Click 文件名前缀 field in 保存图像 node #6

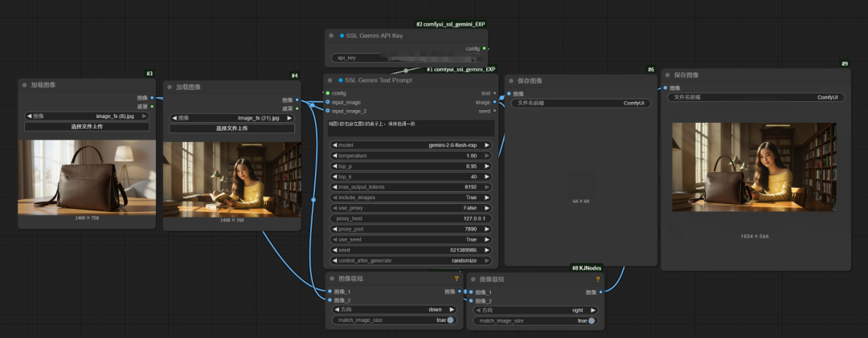581,103
